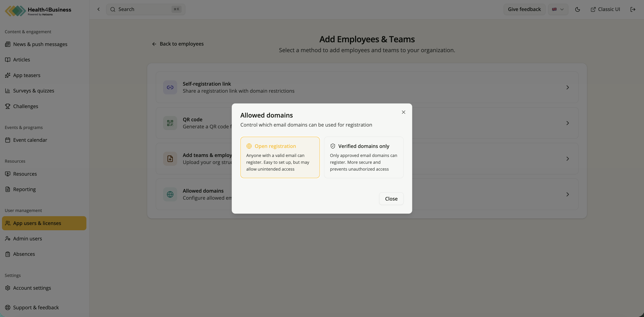
Task: Click the logout icon in top bar
Action: click(x=633, y=9)
